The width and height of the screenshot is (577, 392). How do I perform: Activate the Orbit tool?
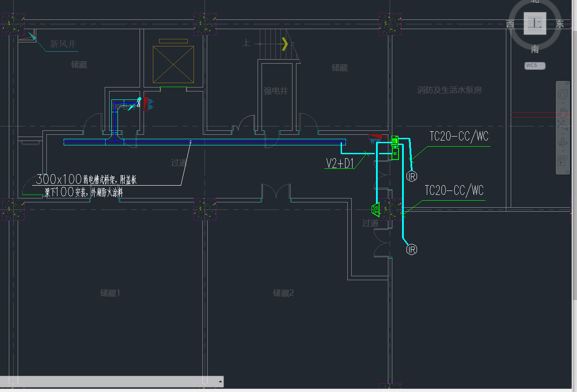click(563, 142)
